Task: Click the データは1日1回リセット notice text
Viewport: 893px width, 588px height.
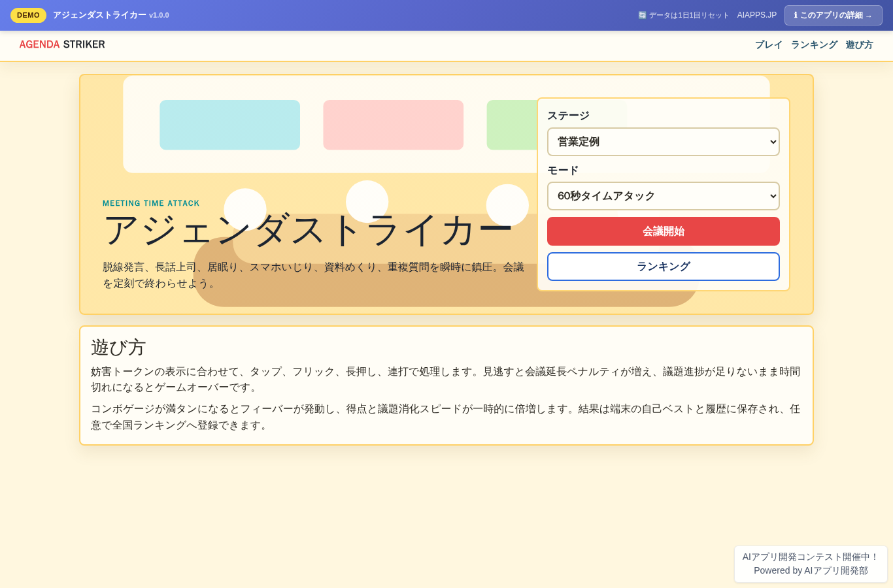Action: click(688, 15)
